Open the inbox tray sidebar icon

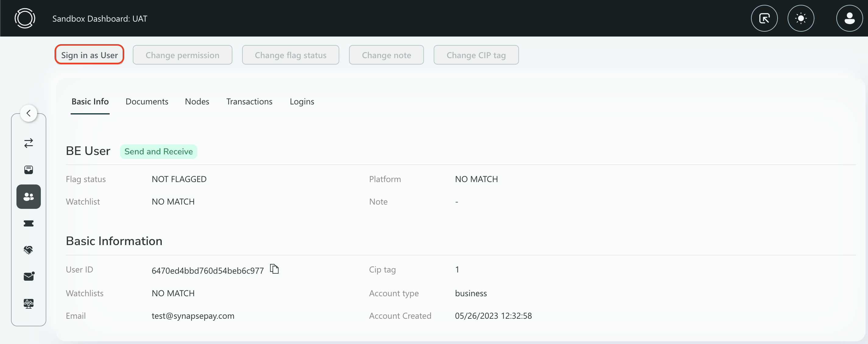[x=29, y=170]
